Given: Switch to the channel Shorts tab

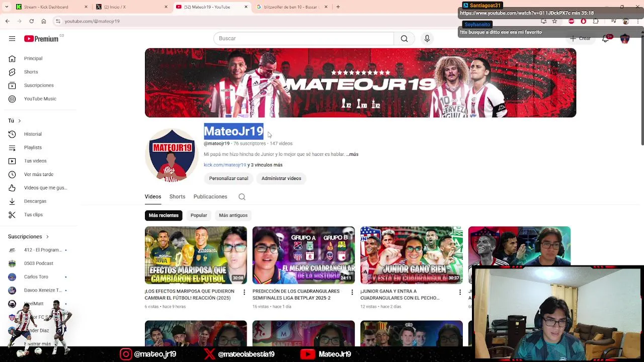Looking at the screenshot, I should [x=177, y=197].
